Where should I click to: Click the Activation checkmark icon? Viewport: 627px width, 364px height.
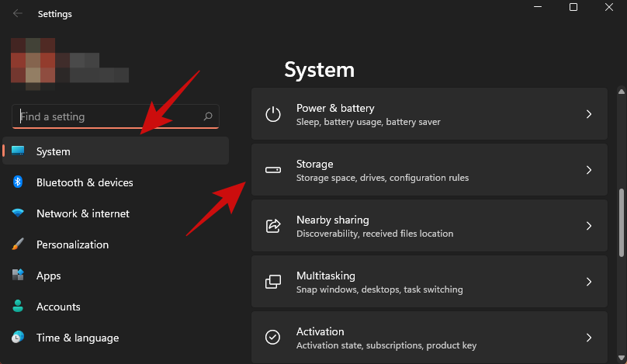(273, 338)
